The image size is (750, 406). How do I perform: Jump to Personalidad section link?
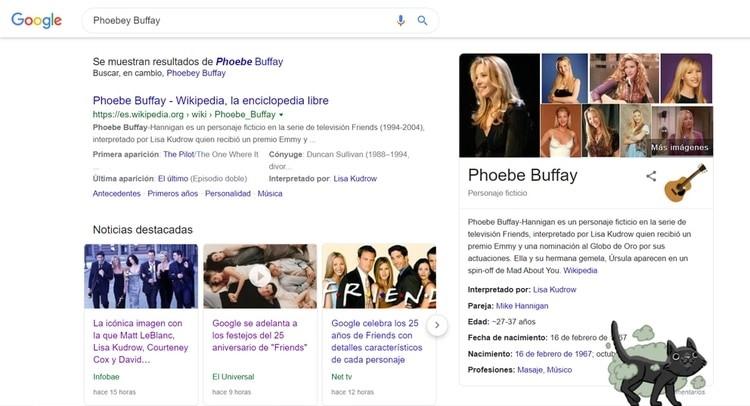coord(228,194)
